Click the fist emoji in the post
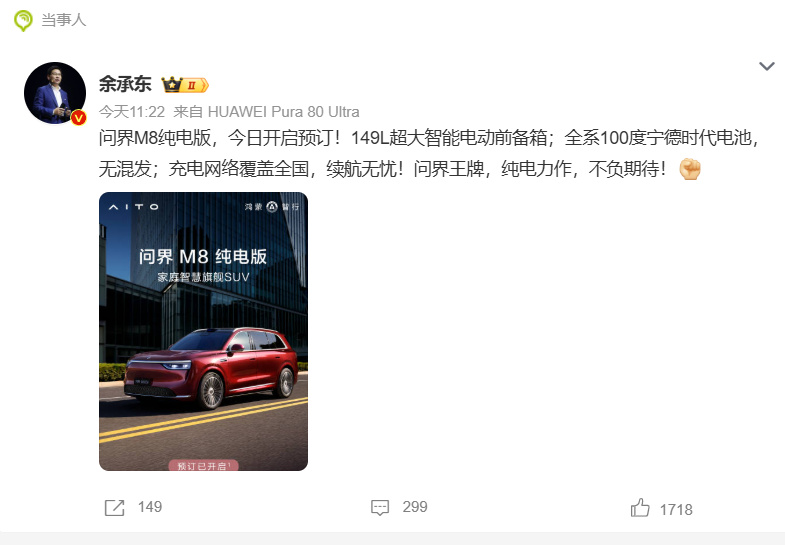Image resolution: width=785 pixels, height=545 pixels. tap(690, 169)
